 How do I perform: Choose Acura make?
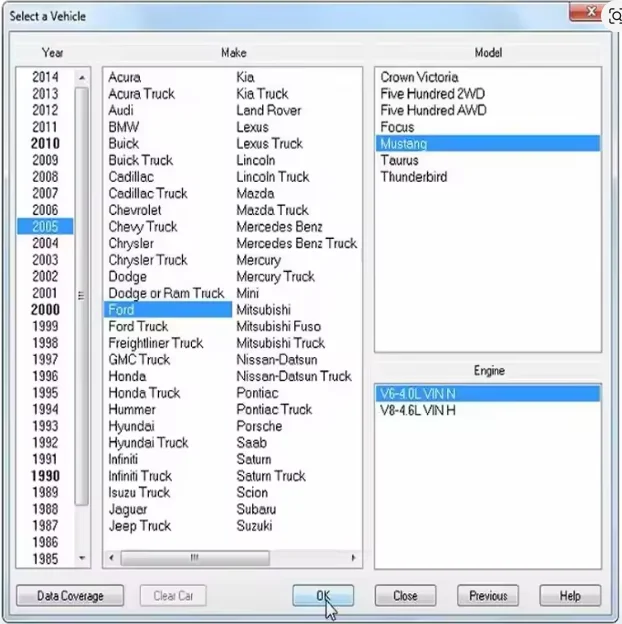coord(125,77)
